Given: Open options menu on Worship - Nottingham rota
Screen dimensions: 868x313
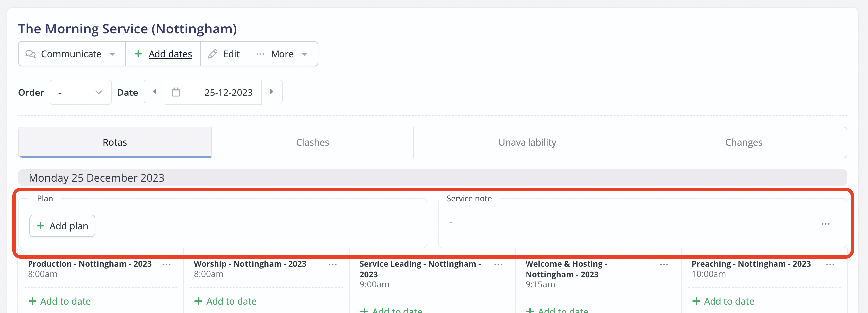Looking at the screenshot, I should [x=333, y=265].
